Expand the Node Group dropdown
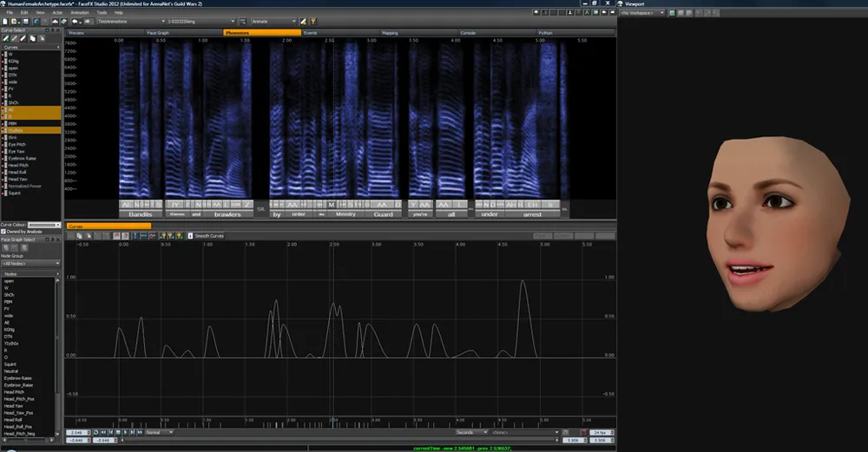This screenshot has height=452, width=868. coord(31,263)
